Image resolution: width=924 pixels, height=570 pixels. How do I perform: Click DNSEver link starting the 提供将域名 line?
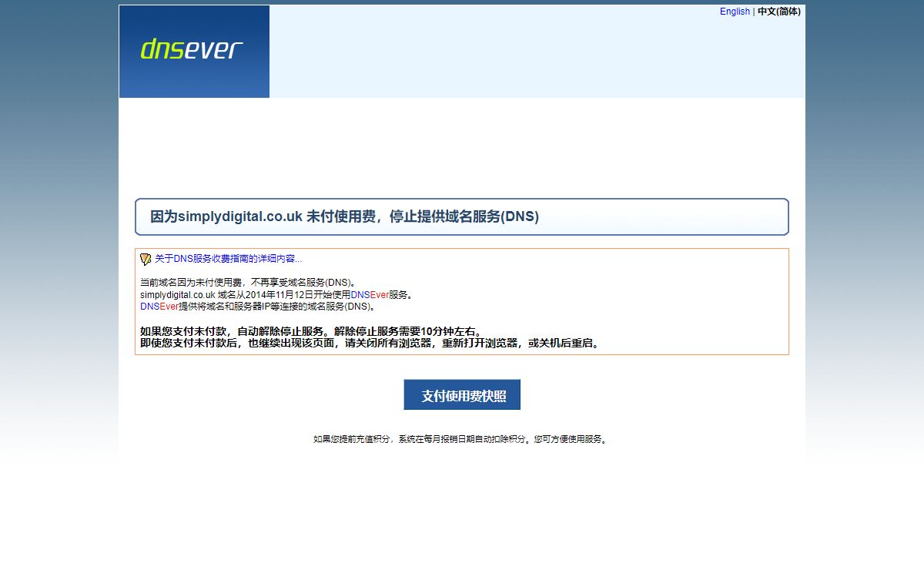pos(159,307)
